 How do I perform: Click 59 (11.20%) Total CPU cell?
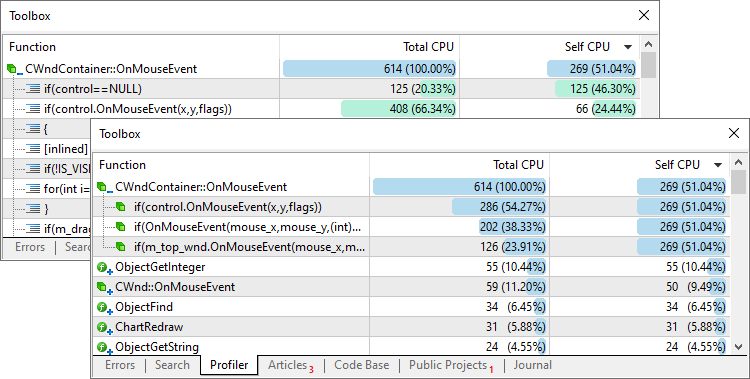[x=460, y=287]
